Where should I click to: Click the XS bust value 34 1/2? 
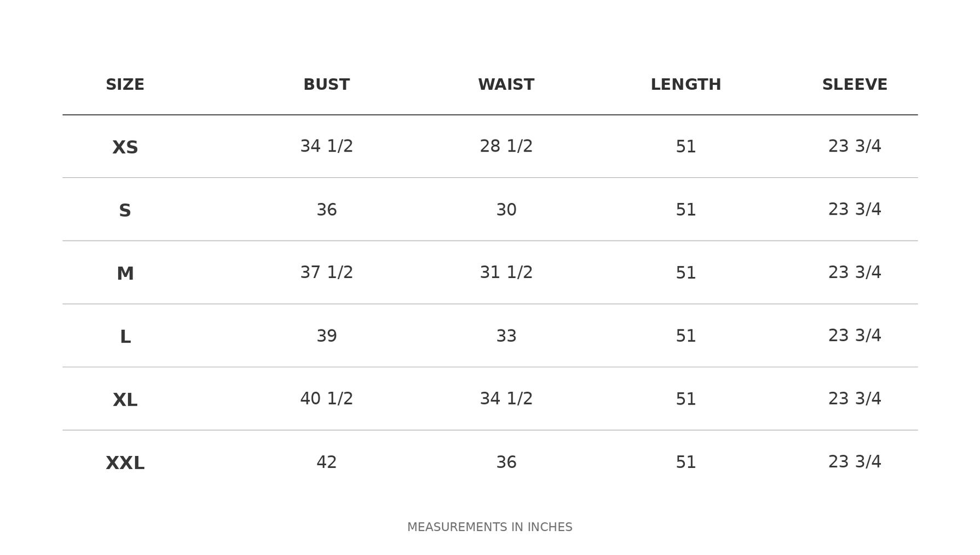pos(326,146)
